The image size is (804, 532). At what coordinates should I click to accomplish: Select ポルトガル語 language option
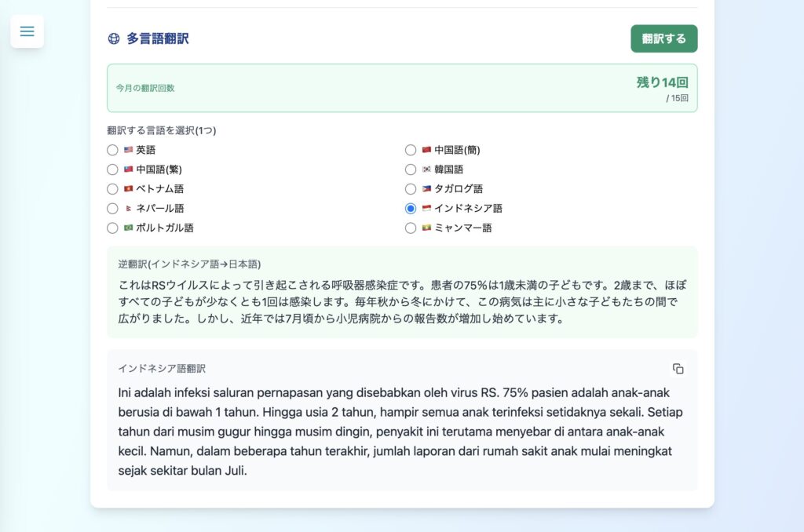[112, 228]
